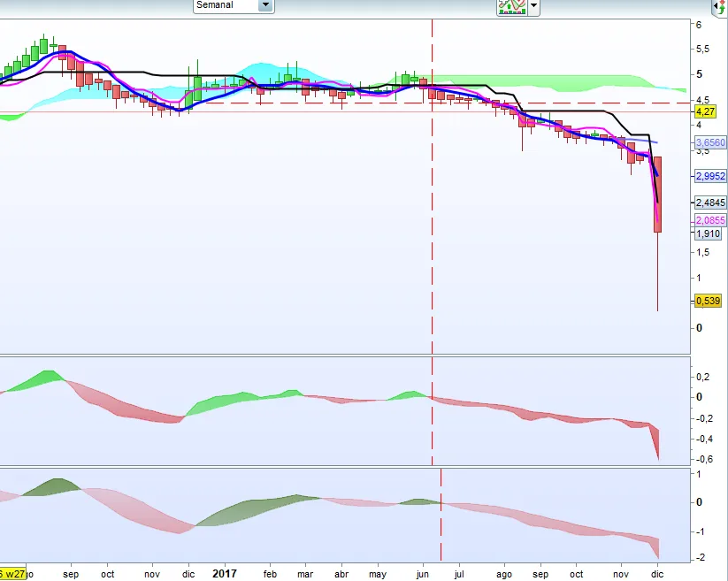Open the Semanal timeframe dropdown

click(264, 5)
